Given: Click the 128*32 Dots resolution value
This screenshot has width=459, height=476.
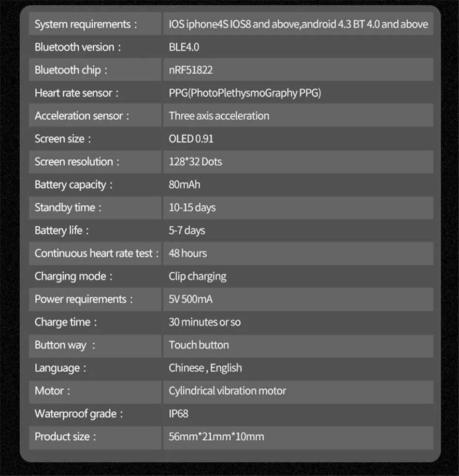Looking at the screenshot, I should (x=195, y=162).
